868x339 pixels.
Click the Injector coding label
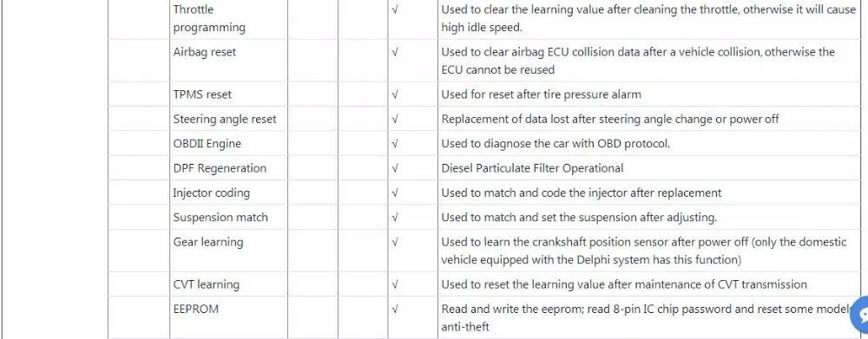click(212, 193)
